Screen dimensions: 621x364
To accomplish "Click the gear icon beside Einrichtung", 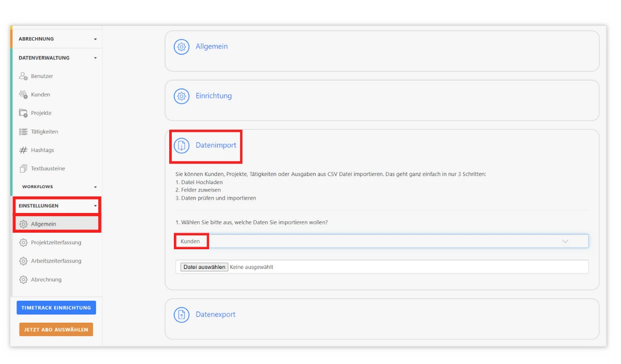I will (182, 96).
